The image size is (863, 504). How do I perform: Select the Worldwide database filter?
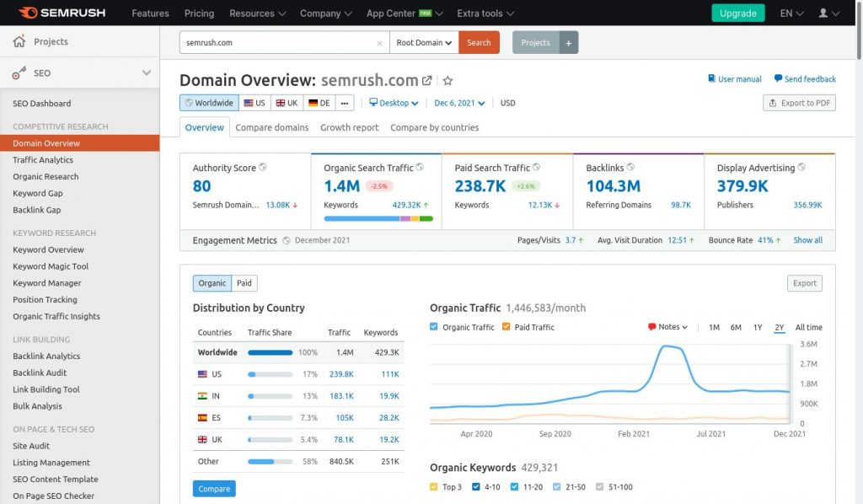(209, 103)
